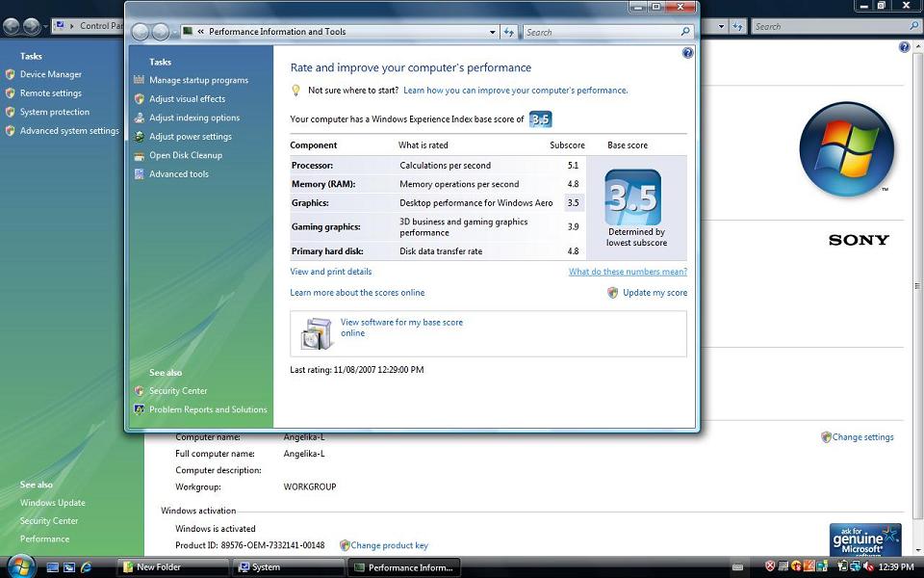Click Switch between windows in Quick Launch

click(69, 567)
